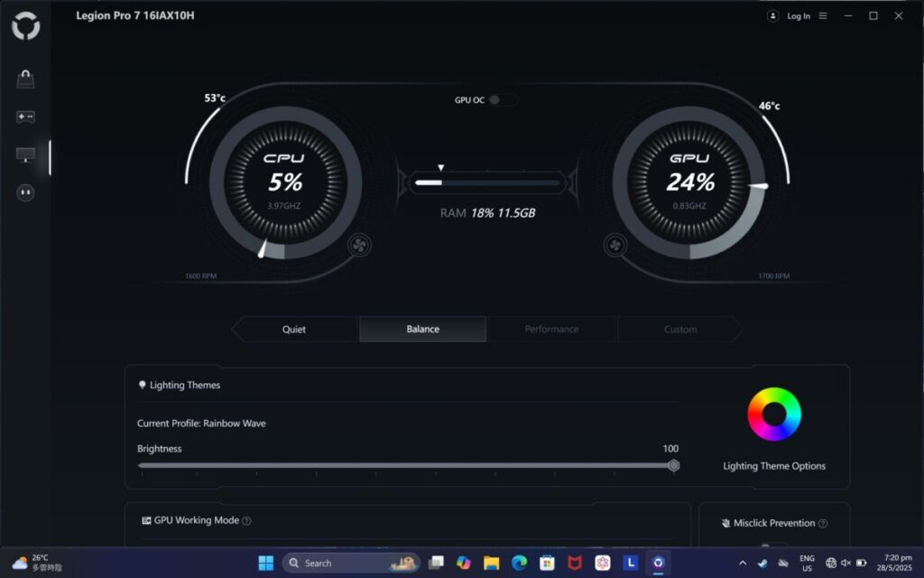Click the GPU fan icon
Viewport: 924px width, 578px height.
click(615, 245)
